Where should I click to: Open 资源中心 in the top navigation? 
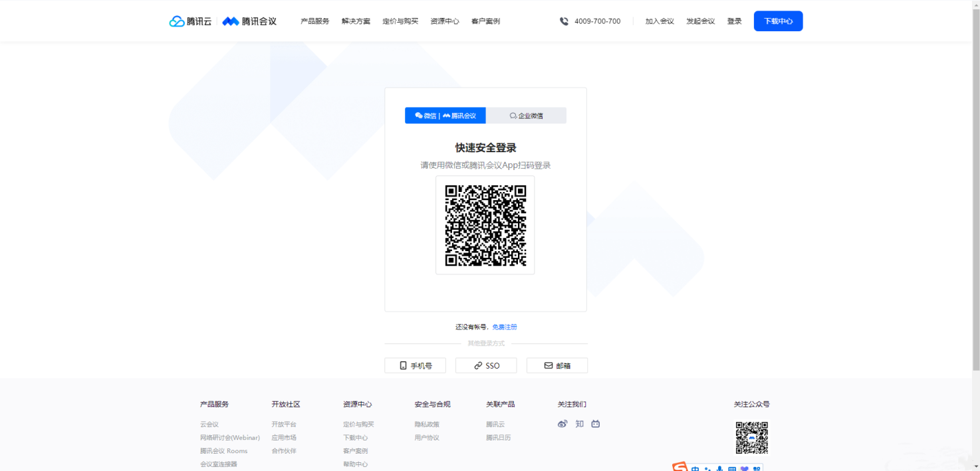[445, 21]
